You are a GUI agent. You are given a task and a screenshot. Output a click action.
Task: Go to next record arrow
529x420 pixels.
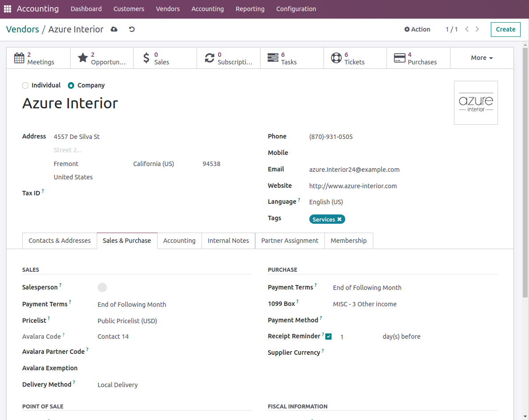pyautogui.click(x=477, y=29)
